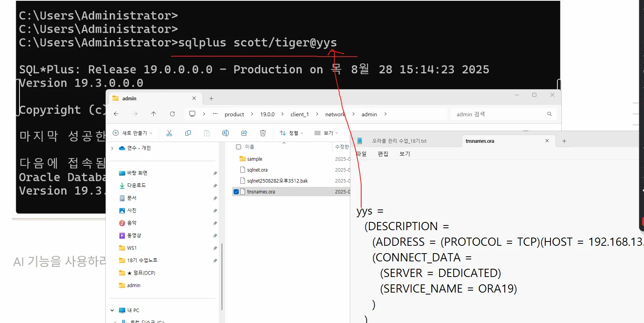Click the Paste icon in Explorer toolbar
This screenshot has height=323, width=644.
click(207, 133)
